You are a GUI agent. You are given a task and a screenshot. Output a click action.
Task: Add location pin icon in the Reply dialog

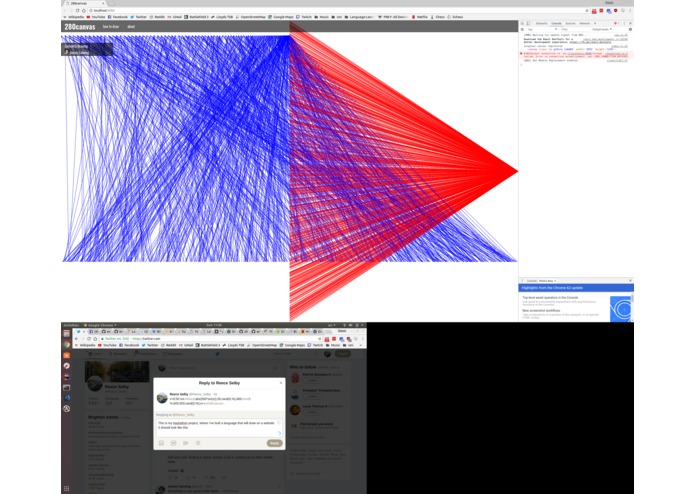(x=198, y=443)
